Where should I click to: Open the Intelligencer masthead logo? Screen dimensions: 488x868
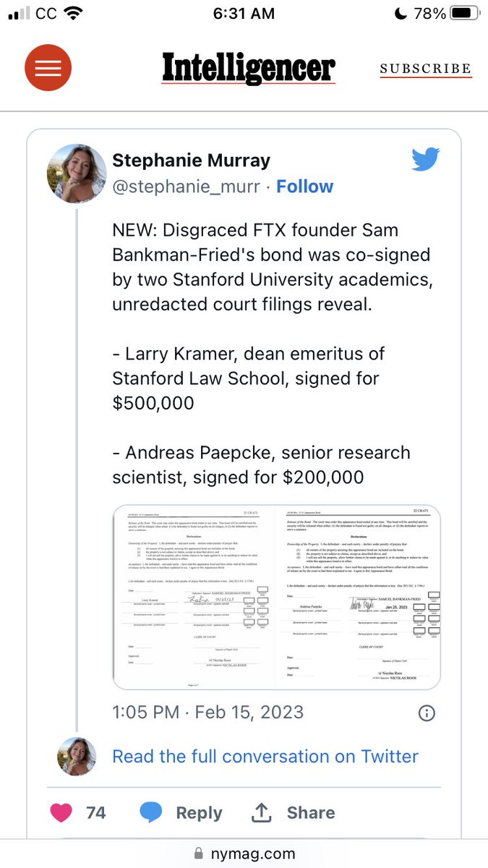(248, 68)
